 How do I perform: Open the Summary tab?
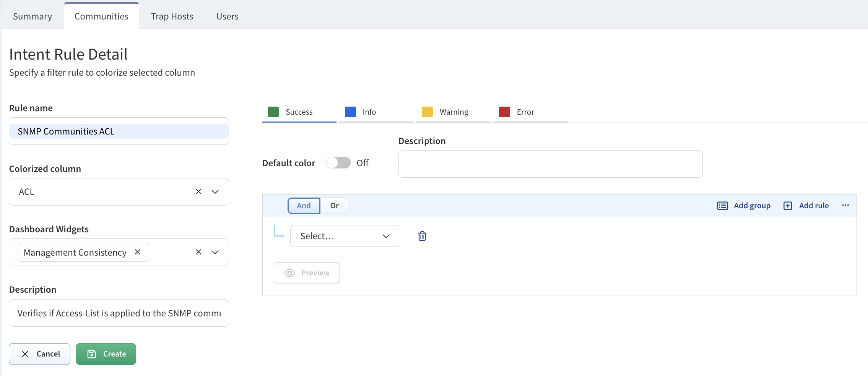33,16
